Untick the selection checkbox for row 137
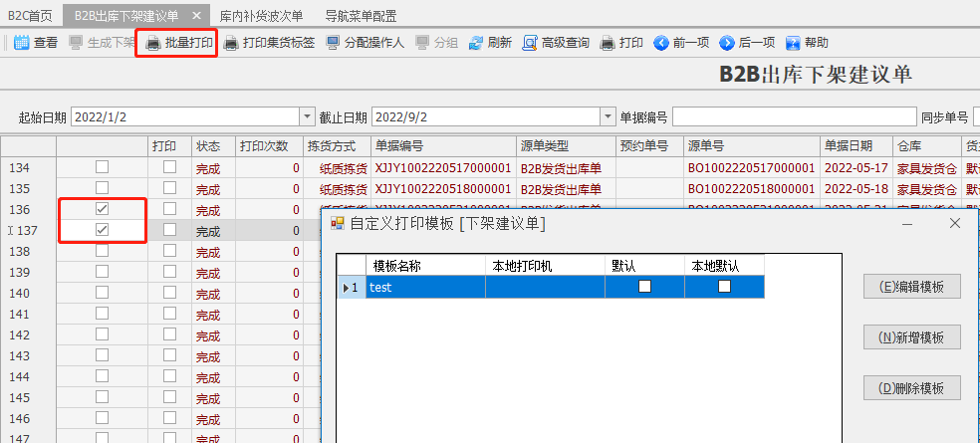Screen dimensions: 980x443 tap(102, 230)
